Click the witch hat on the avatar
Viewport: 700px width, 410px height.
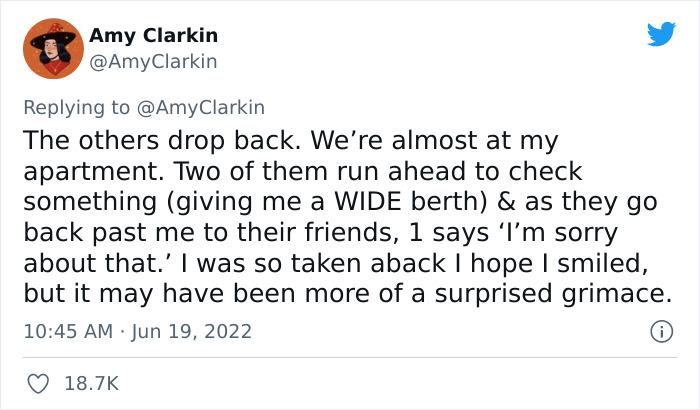54,35
